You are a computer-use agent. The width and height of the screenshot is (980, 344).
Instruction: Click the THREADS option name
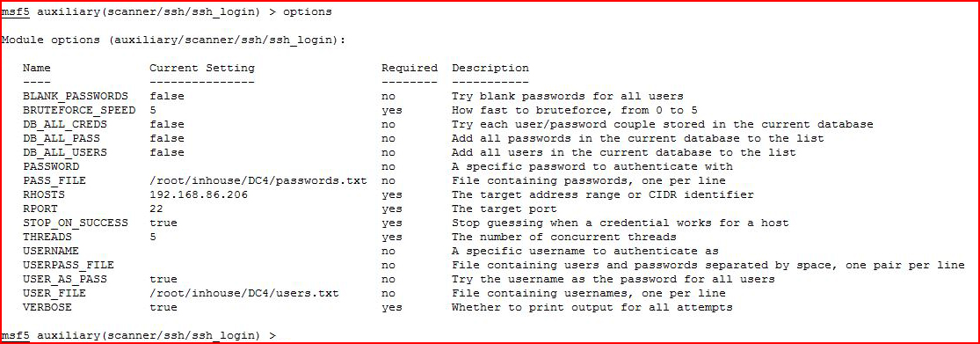47,237
